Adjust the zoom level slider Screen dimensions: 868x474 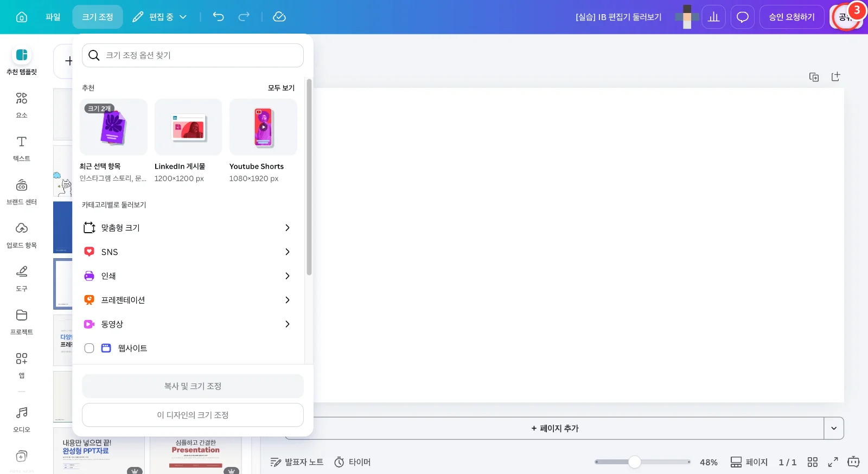pyautogui.click(x=635, y=462)
